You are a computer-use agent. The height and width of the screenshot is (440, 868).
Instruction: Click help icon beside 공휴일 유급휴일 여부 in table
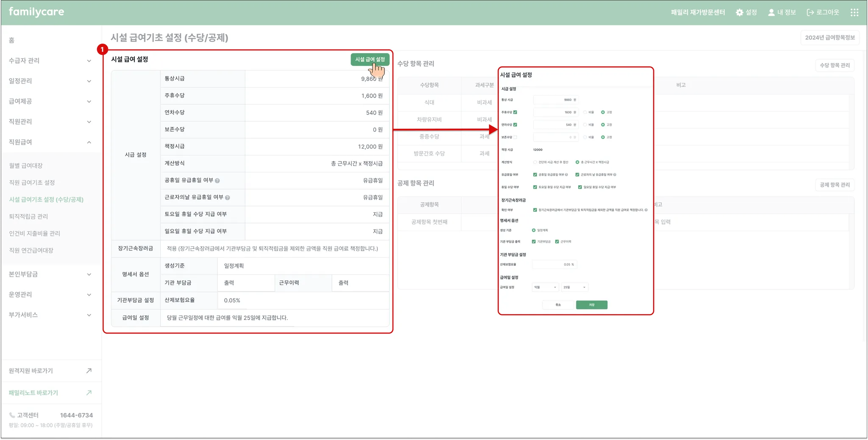coord(217,181)
